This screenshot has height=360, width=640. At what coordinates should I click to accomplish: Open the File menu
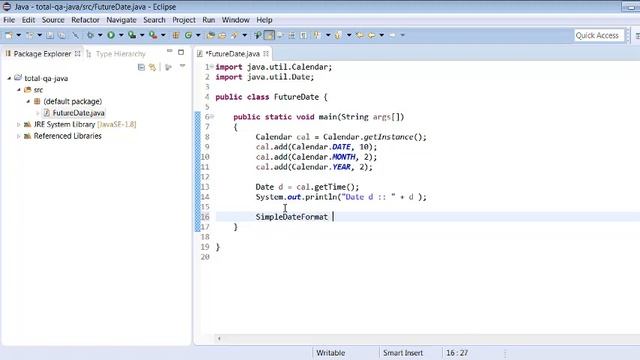pos(9,20)
